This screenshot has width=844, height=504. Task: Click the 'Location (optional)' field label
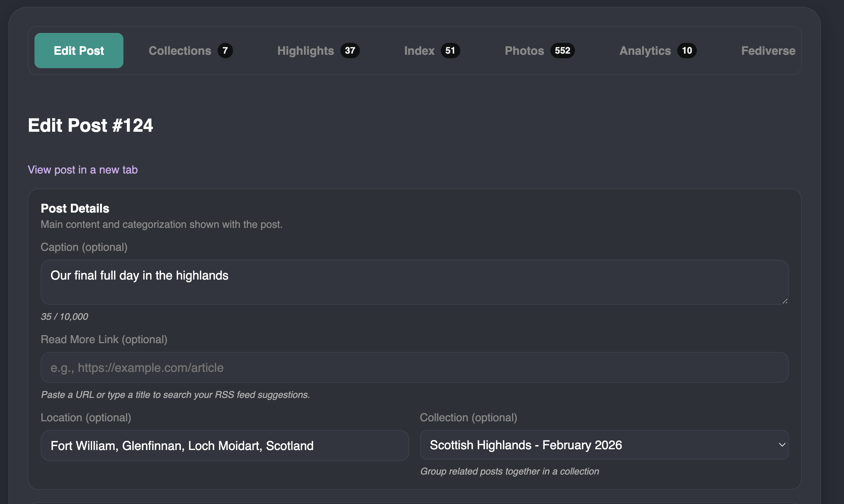click(x=86, y=417)
